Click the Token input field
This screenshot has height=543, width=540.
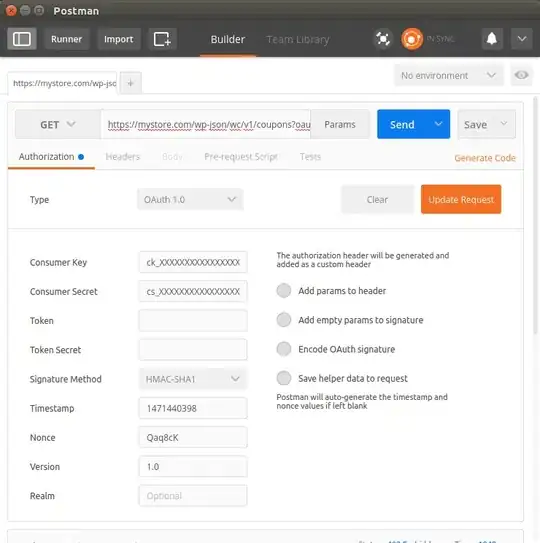pos(193,321)
